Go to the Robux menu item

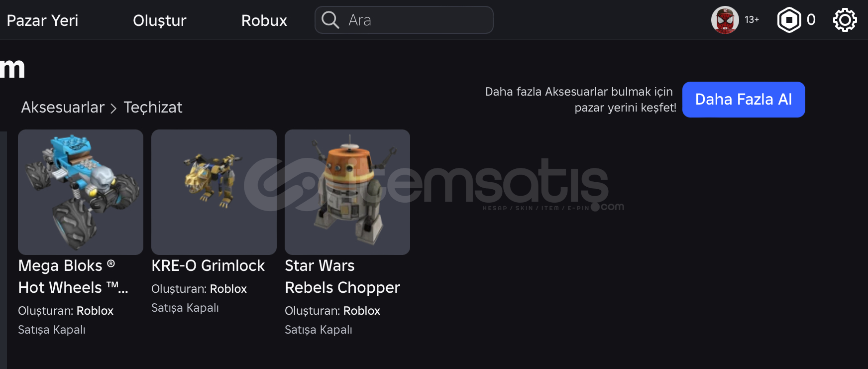tap(264, 20)
